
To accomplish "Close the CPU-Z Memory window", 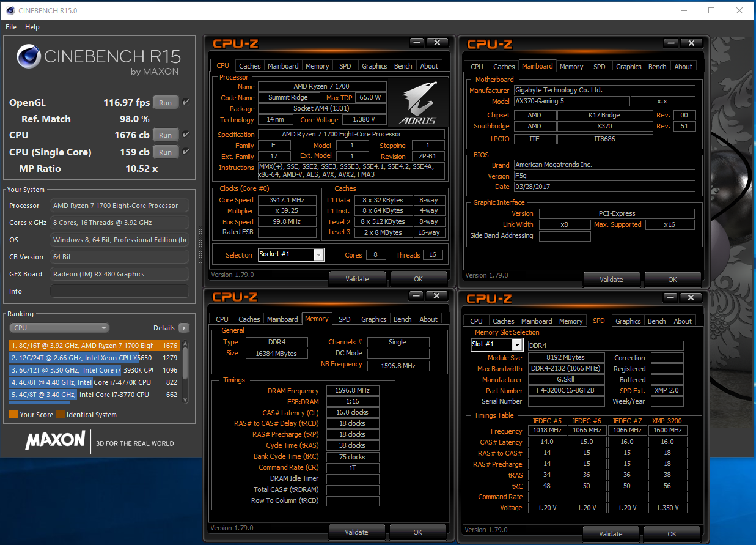I will (437, 295).
